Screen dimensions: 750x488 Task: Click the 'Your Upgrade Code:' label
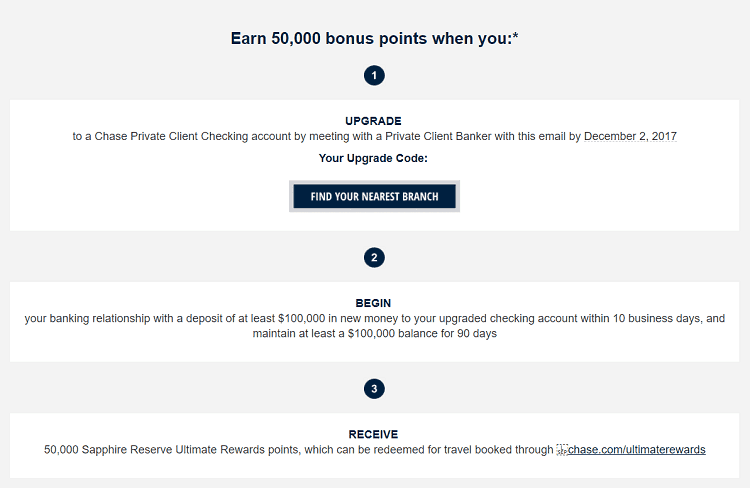(x=374, y=158)
